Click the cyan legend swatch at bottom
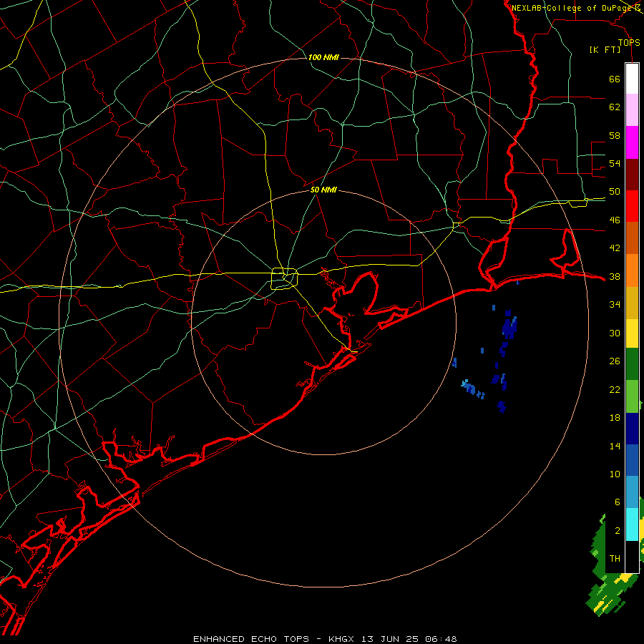 (x=632, y=525)
